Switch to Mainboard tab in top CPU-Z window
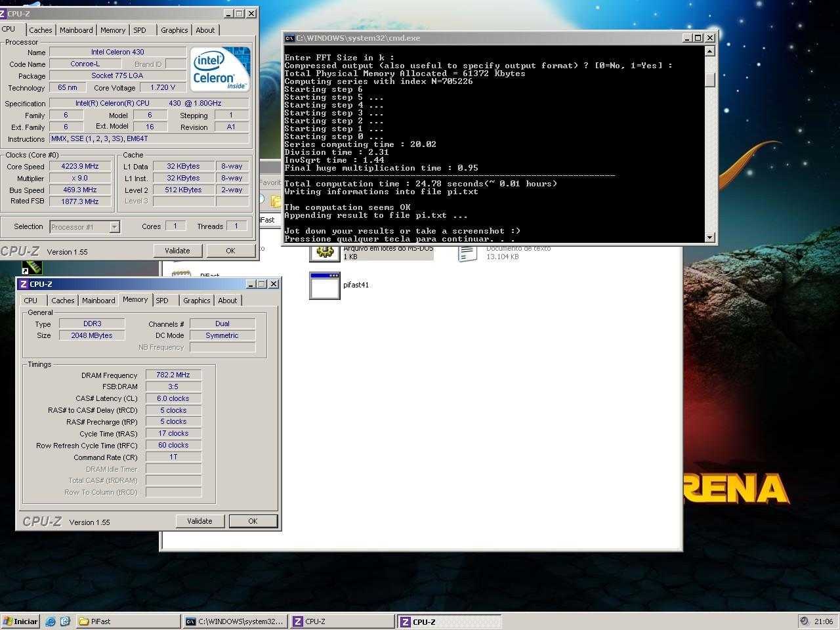 click(76, 30)
